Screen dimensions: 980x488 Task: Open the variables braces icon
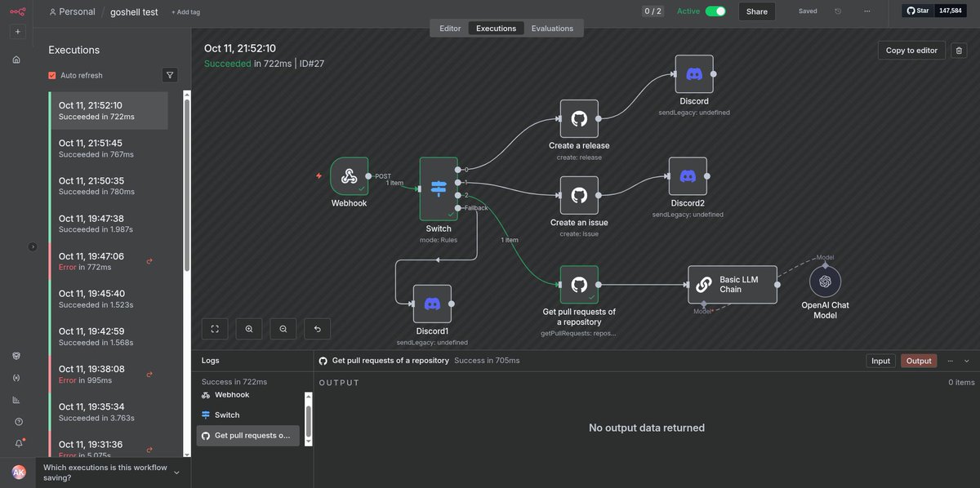16,378
